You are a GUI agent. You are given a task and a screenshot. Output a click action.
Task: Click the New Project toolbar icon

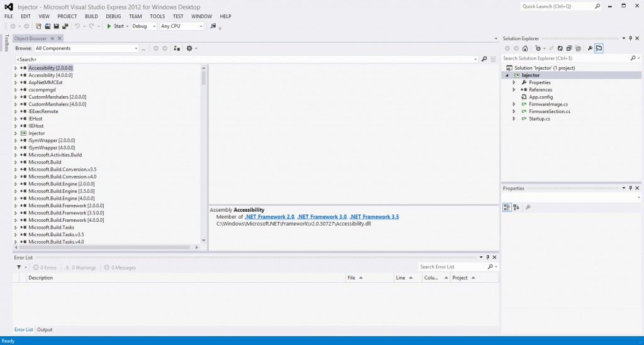tap(38, 26)
